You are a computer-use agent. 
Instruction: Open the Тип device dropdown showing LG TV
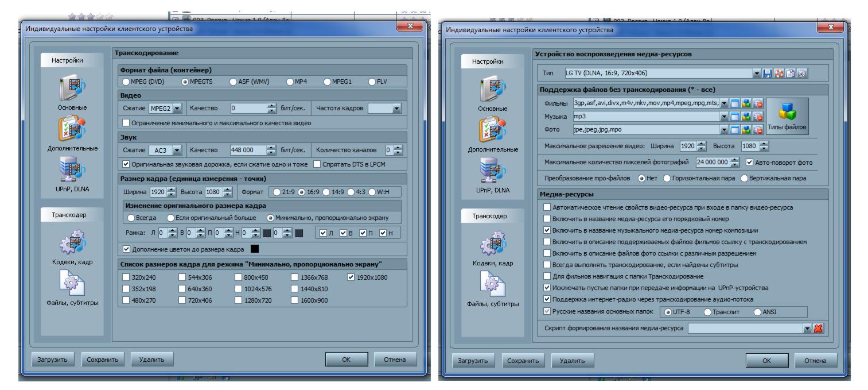tap(756, 74)
